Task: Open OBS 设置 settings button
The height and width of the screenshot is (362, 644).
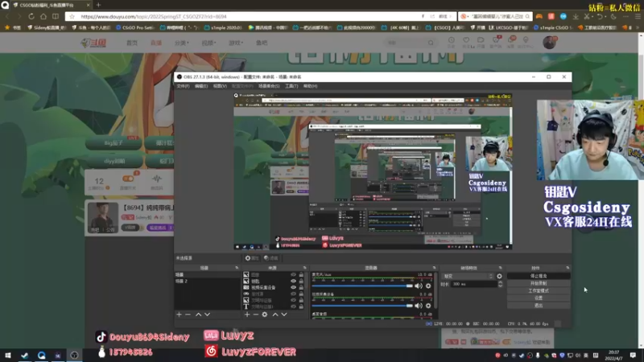Action: click(x=539, y=298)
